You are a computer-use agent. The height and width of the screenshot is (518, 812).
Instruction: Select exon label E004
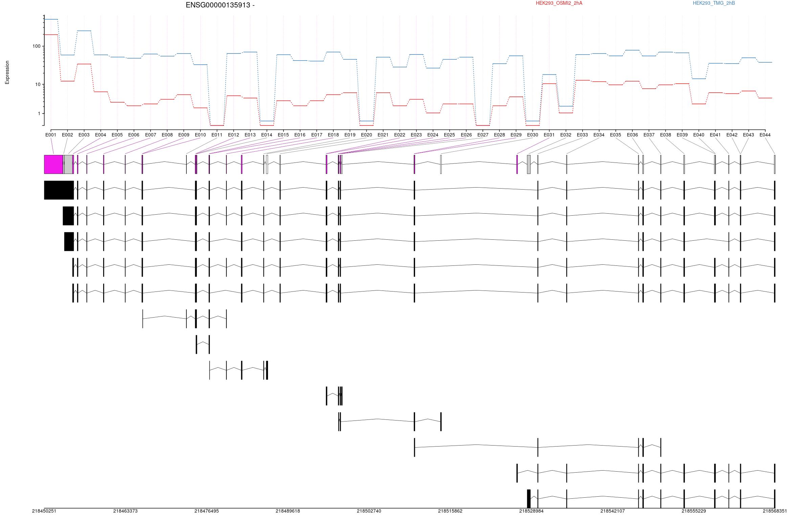pyautogui.click(x=100, y=135)
